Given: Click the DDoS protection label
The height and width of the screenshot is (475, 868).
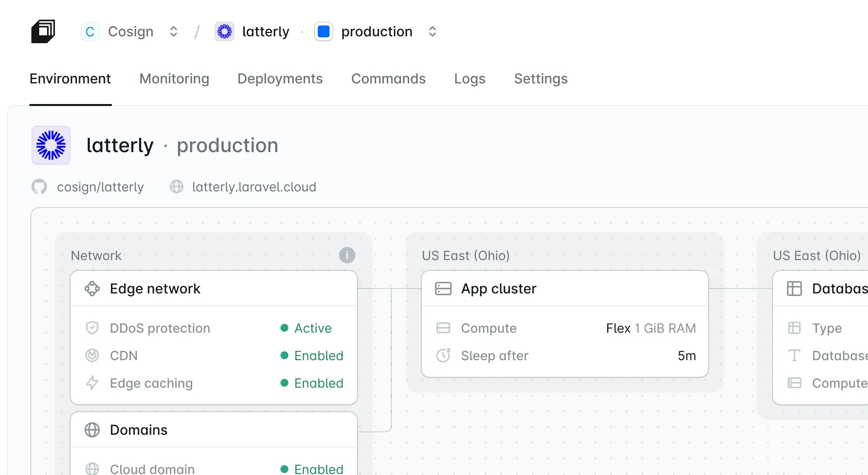Looking at the screenshot, I should click(160, 328).
